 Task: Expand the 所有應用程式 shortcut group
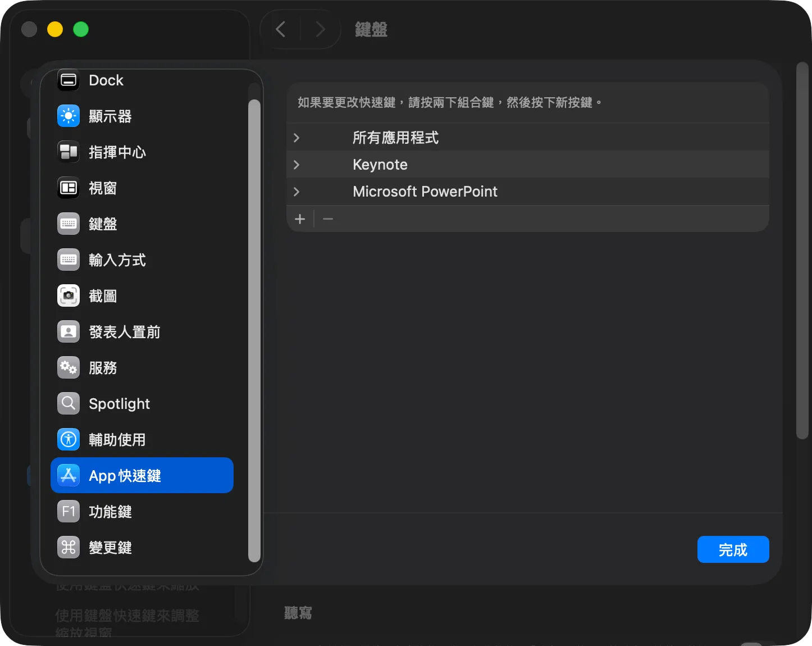click(296, 137)
